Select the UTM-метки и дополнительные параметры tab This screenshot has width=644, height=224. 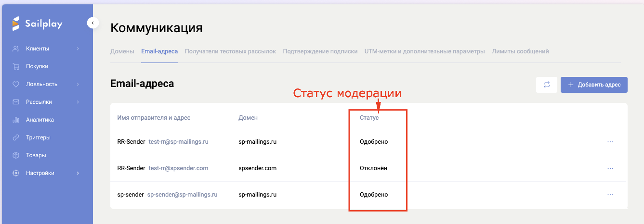point(424,51)
